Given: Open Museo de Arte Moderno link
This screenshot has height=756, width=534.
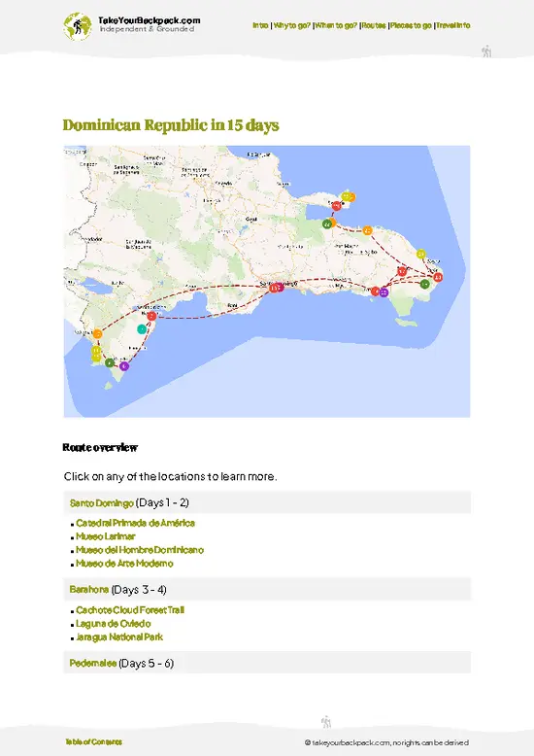Looking at the screenshot, I should click(x=124, y=564).
